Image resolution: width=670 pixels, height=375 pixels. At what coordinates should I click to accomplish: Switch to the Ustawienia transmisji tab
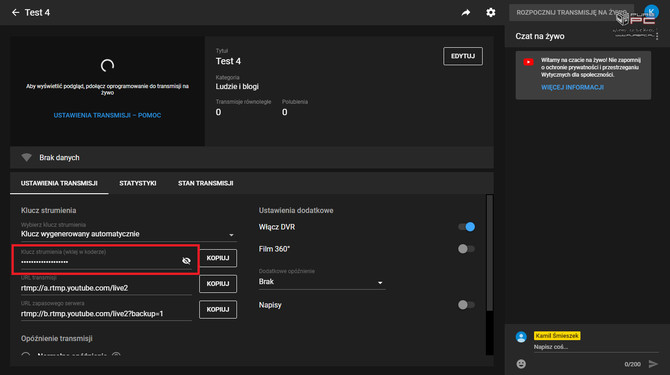coord(59,183)
